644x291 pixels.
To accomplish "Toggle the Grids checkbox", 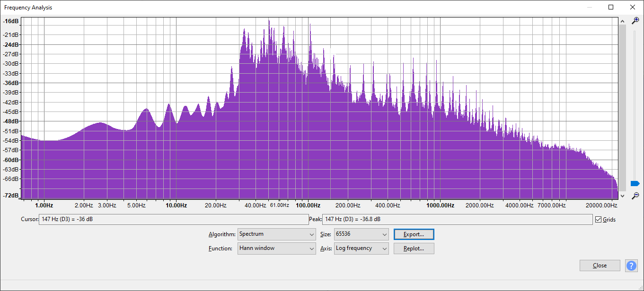I will pos(599,220).
